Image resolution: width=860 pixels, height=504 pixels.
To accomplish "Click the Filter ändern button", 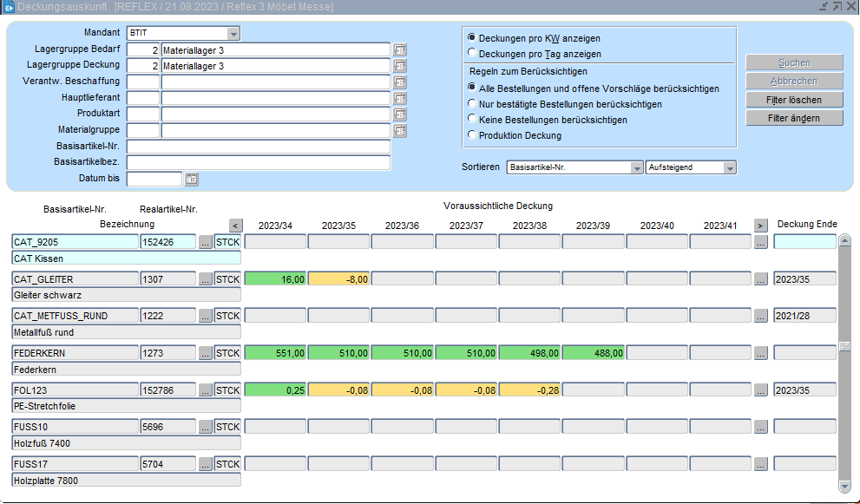I will (x=794, y=118).
